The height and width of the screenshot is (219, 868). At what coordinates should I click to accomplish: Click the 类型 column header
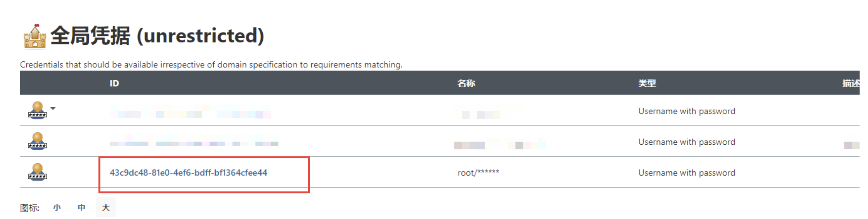point(647,83)
